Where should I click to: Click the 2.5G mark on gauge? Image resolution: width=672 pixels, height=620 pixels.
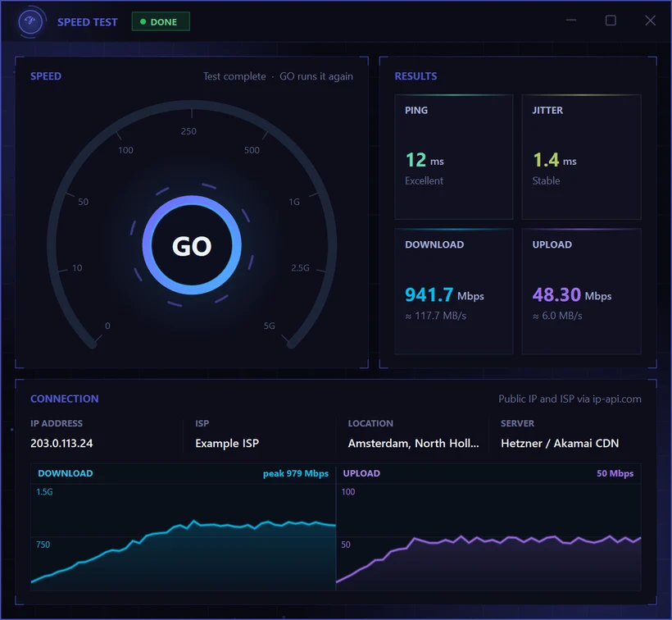tap(300, 268)
